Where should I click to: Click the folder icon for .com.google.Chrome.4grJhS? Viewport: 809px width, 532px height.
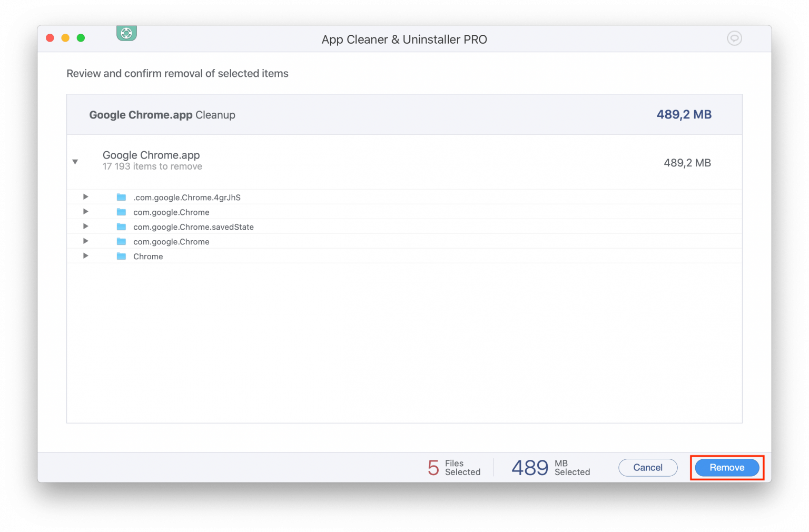point(121,198)
